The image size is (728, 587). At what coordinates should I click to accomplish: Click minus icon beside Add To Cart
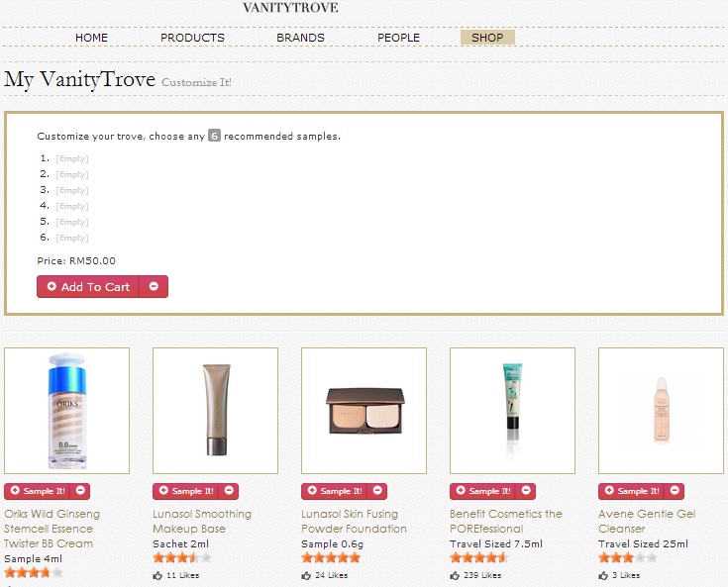coord(154,287)
